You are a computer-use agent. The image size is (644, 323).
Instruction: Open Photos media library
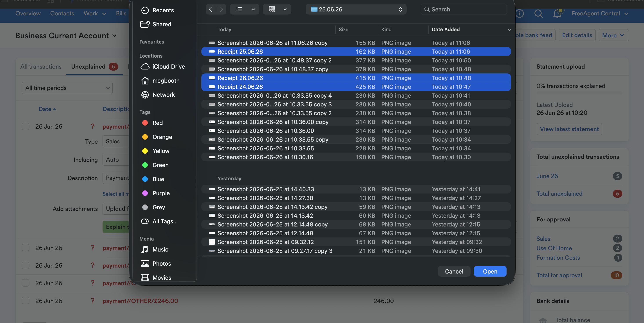tap(156, 263)
